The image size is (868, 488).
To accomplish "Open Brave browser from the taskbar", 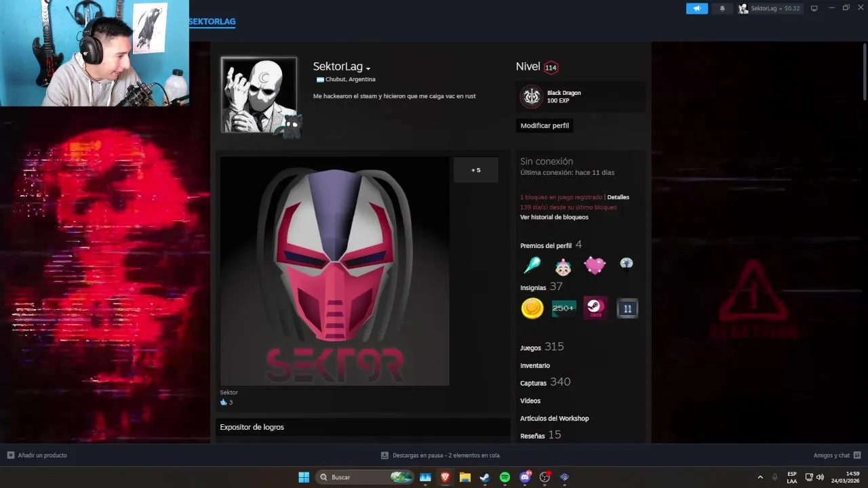I will pos(445,477).
